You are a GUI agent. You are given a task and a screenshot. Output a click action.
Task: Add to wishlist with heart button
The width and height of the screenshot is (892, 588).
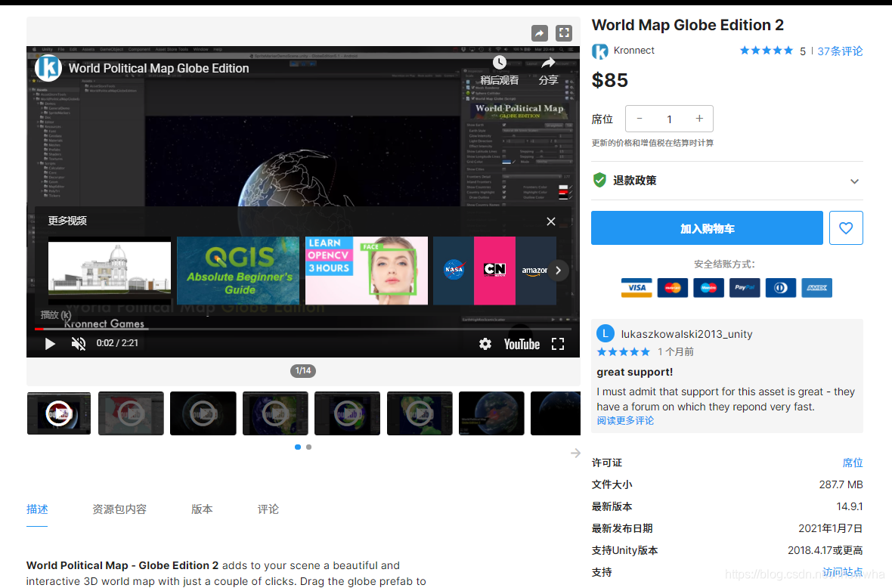[846, 228]
